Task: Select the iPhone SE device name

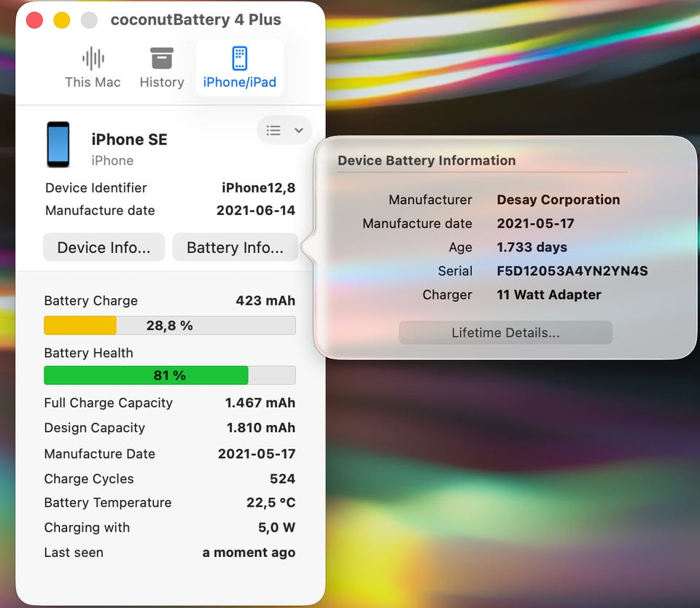Action: click(x=129, y=139)
